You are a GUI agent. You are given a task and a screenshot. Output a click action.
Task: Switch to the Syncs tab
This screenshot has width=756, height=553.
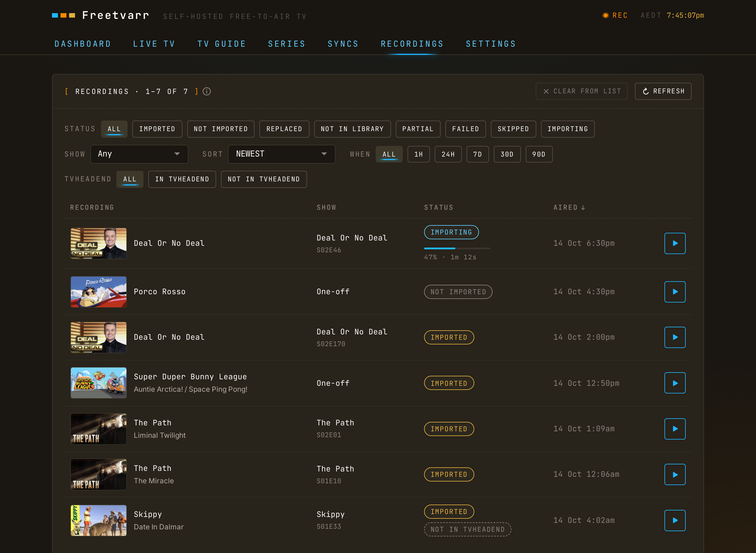tap(343, 44)
